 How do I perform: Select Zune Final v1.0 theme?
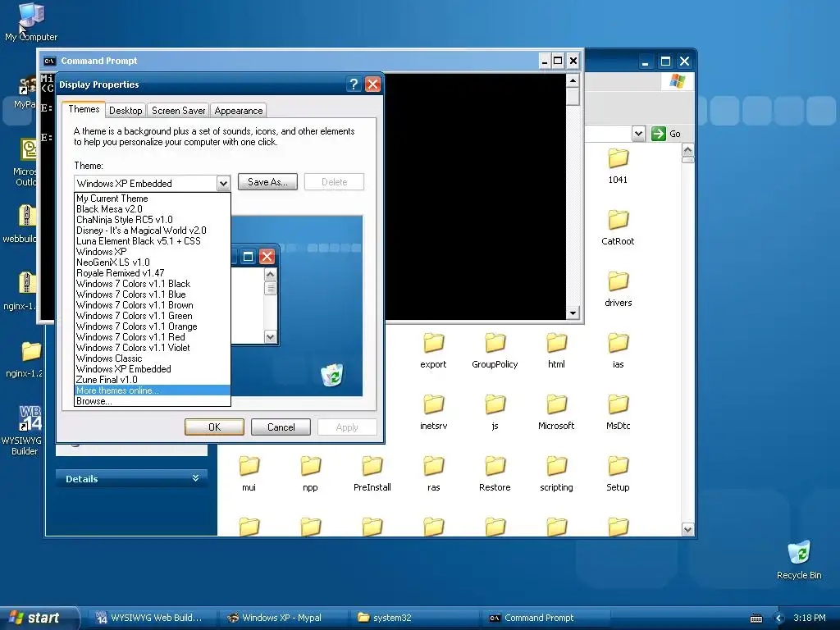point(152,380)
